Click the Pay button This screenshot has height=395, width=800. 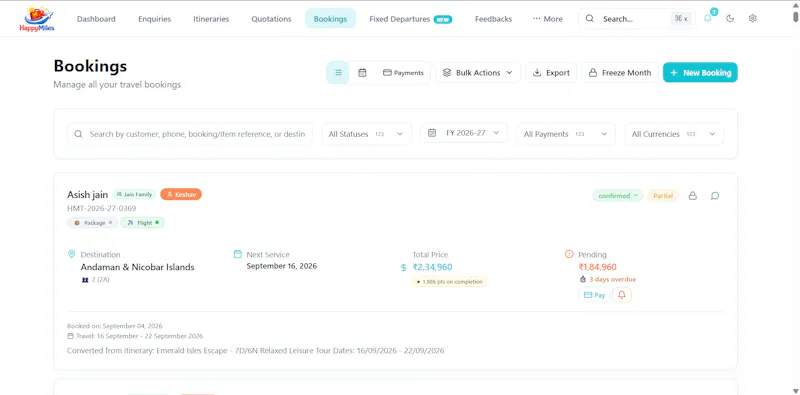[x=594, y=295]
